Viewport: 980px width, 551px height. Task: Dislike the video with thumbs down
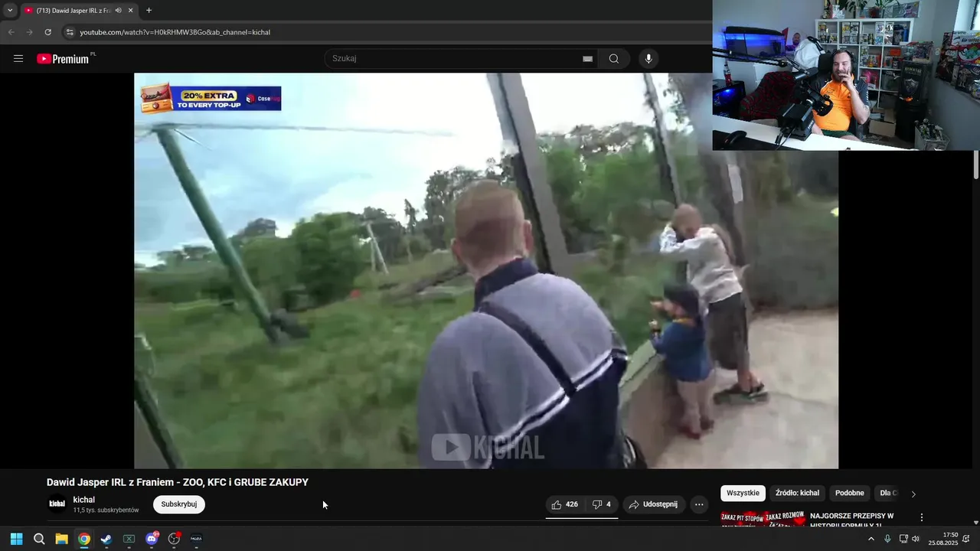click(602, 504)
